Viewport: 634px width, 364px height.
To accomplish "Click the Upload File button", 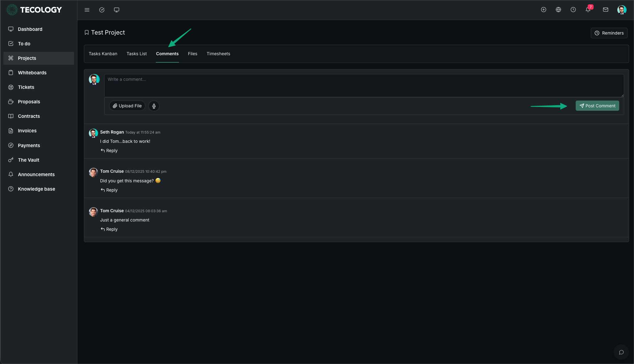I will click(x=127, y=106).
